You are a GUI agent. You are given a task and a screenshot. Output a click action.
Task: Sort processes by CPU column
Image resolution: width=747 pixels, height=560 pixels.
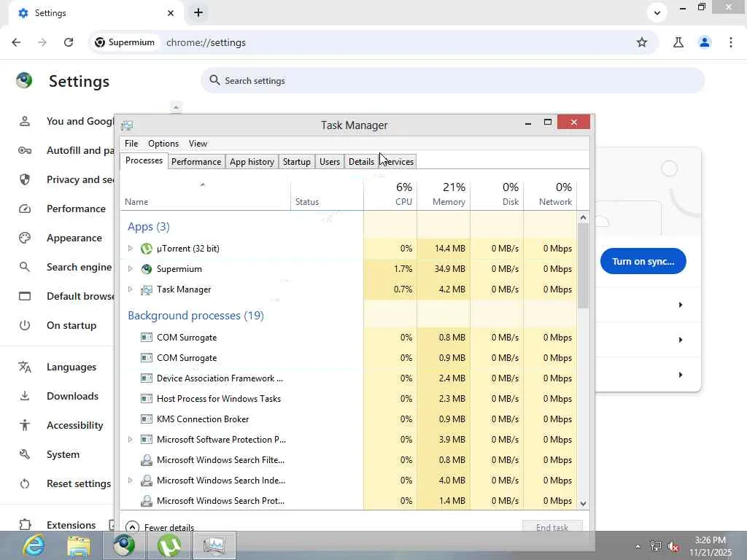[x=390, y=194]
